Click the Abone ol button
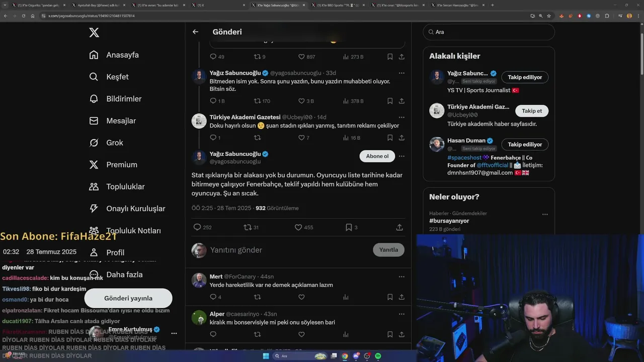The width and height of the screenshot is (644, 362). (x=377, y=156)
